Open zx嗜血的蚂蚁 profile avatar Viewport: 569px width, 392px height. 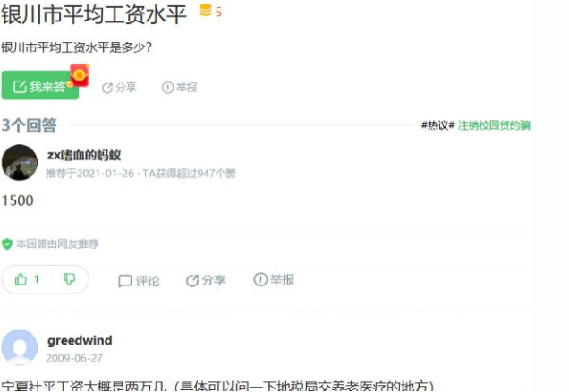point(20,162)
